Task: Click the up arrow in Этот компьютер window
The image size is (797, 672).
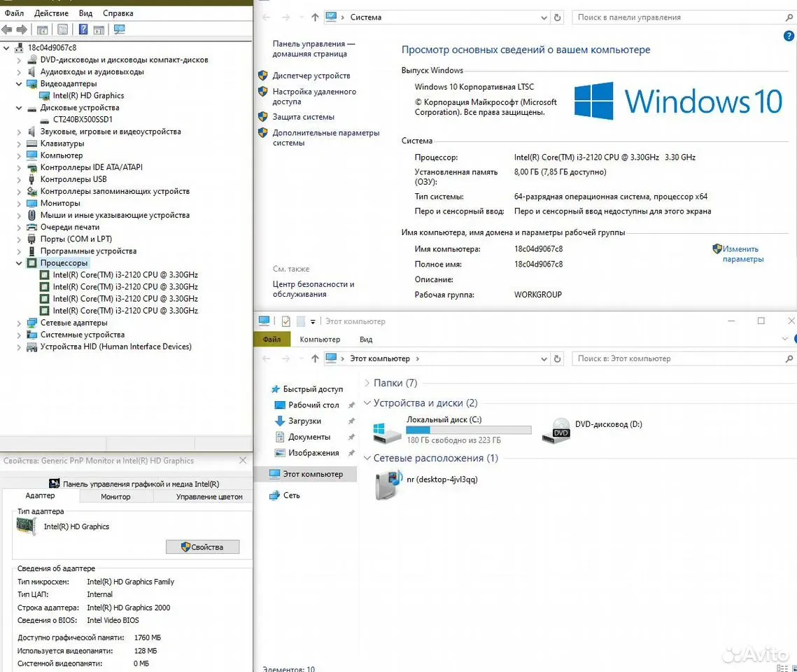Action: [315, 358]
